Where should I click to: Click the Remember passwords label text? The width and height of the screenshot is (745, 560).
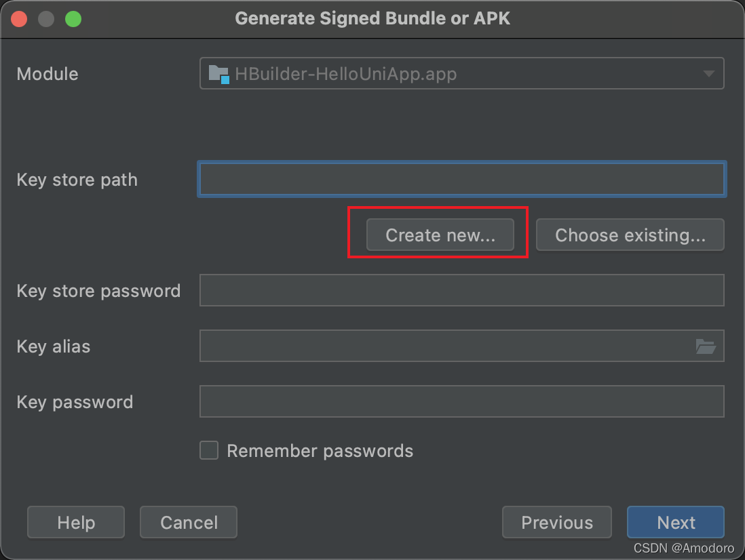[x=320, y=451]
